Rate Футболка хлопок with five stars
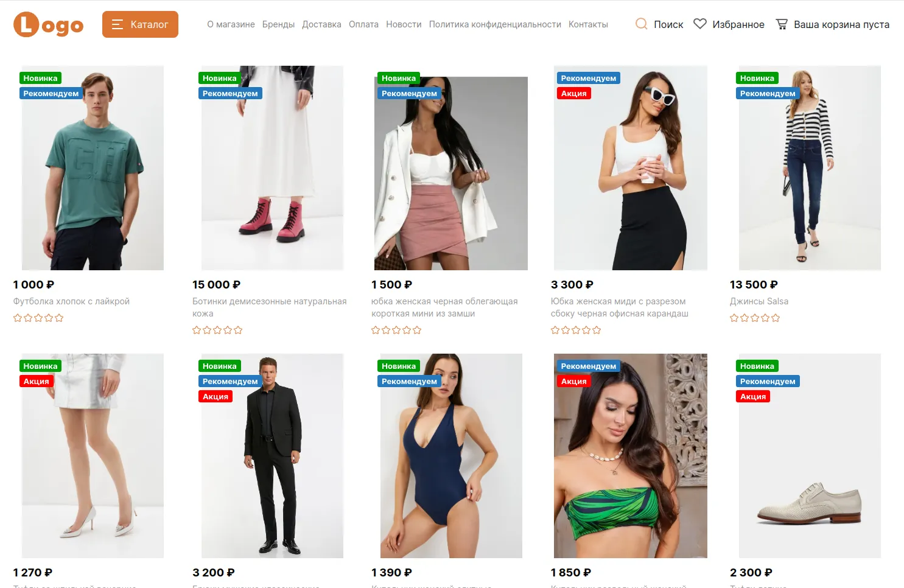The width and height of the screenshot is (904, 588). point(59,318)
